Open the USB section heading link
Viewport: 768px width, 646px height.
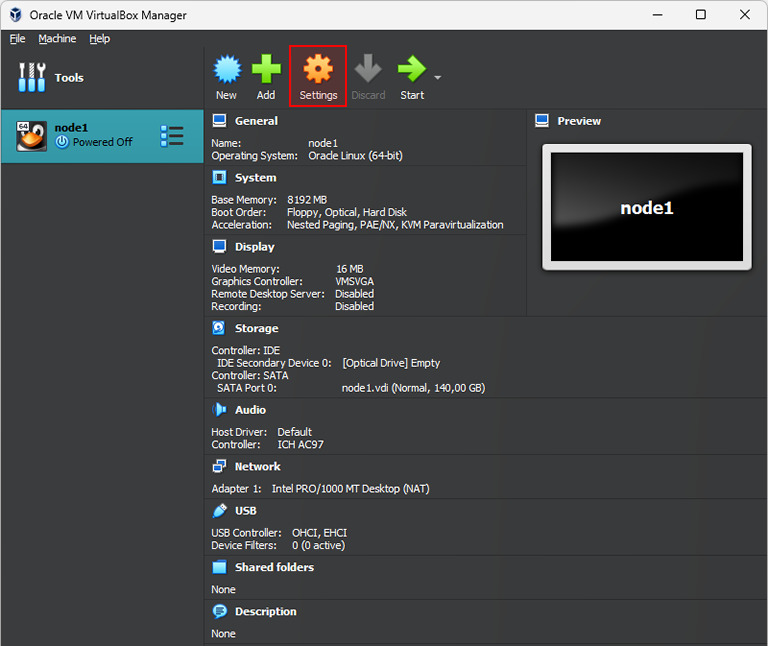pos(245,511)
